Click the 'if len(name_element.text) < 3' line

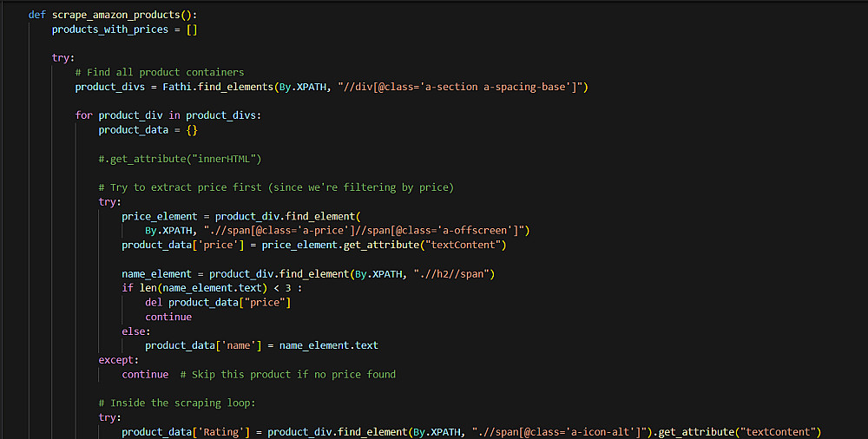212,288
